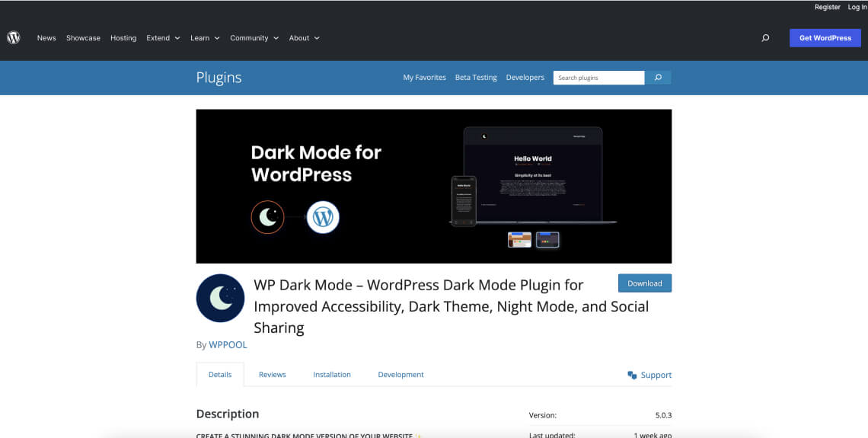This screenshot has width=868, height=438.
Task: Click the WordPress logo icon
Action: pos(14,37)
